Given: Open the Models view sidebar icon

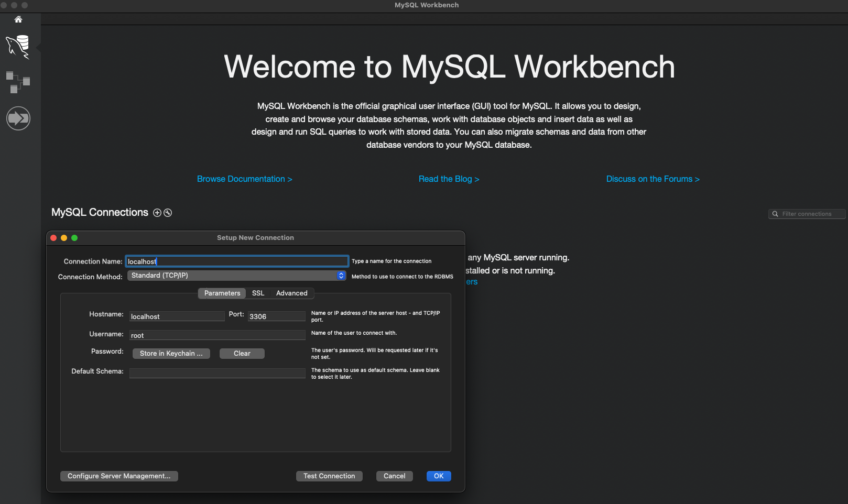Looking at the screenshot, I should tap(18, 82).
